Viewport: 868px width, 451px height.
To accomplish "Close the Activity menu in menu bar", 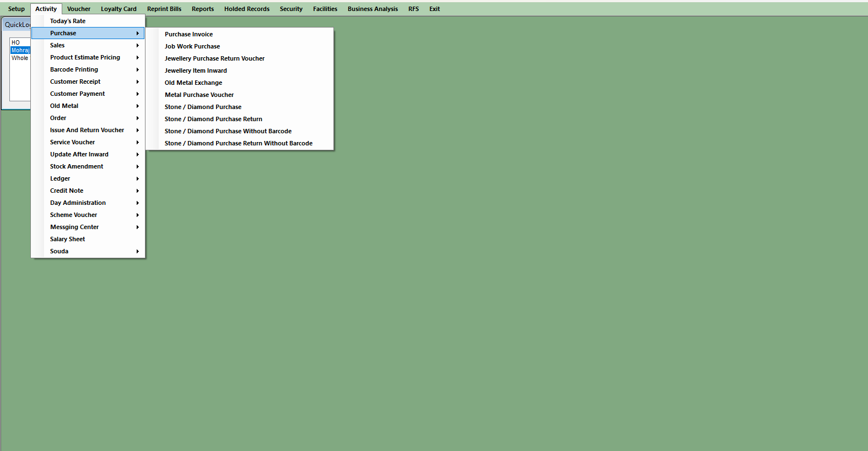I will click(46, 9).
